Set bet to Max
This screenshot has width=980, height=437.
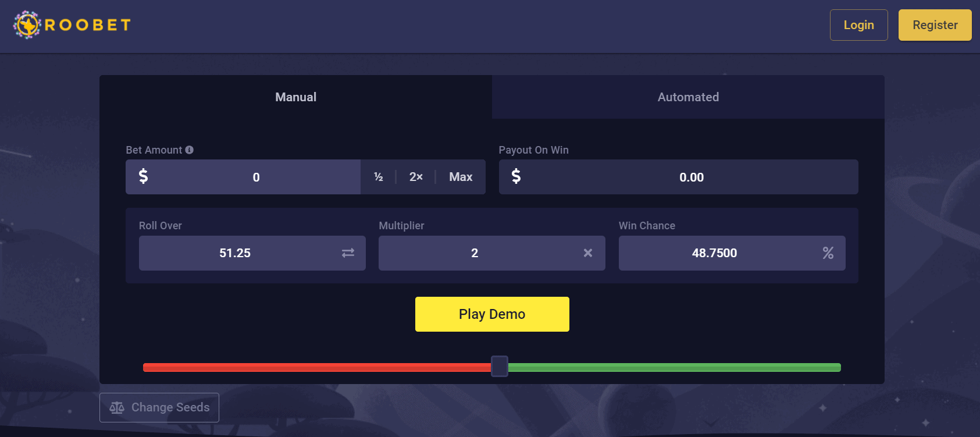point(461,177)
